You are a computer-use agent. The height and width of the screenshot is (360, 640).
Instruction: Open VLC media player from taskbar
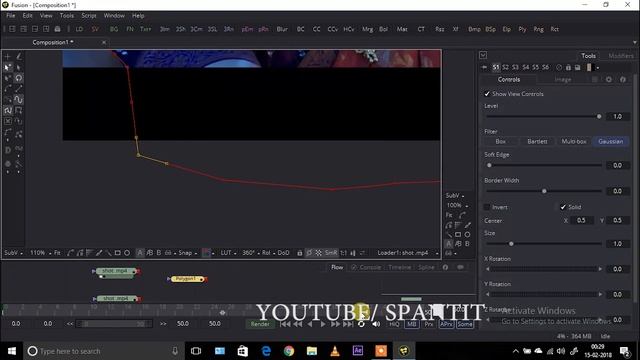[335, 351]
